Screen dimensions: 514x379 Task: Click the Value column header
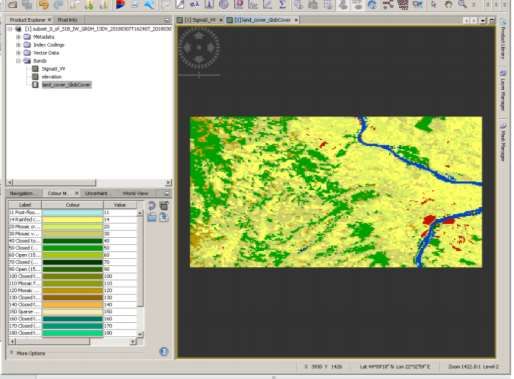[x=120, y=205]
